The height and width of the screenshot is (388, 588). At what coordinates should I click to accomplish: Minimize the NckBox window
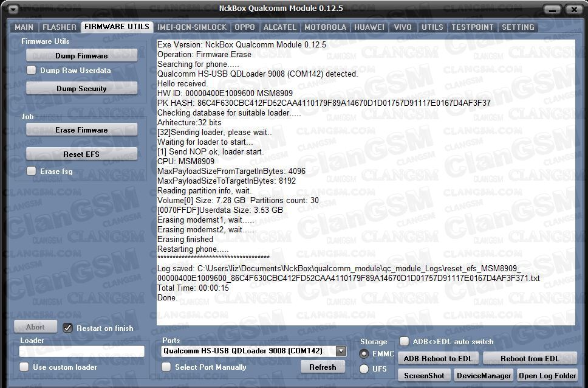point(552,9)
